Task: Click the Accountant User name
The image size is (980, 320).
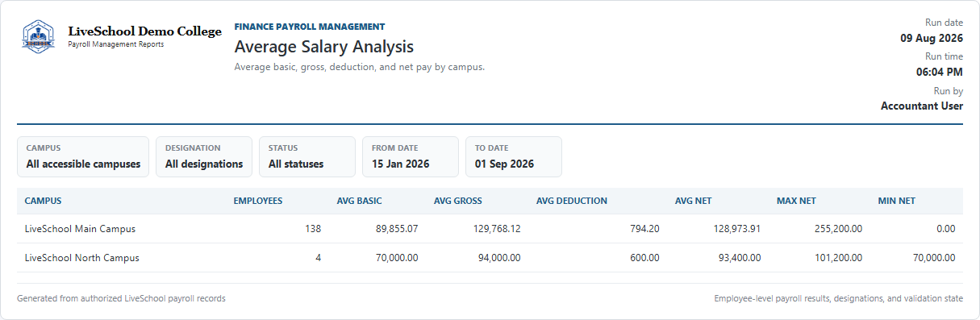Action: point(922,106)
